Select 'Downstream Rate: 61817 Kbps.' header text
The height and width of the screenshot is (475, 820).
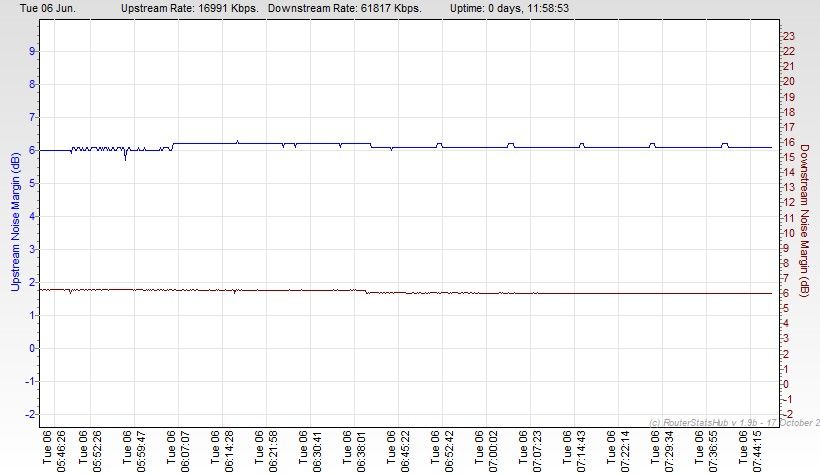click(x=345, y=8)
